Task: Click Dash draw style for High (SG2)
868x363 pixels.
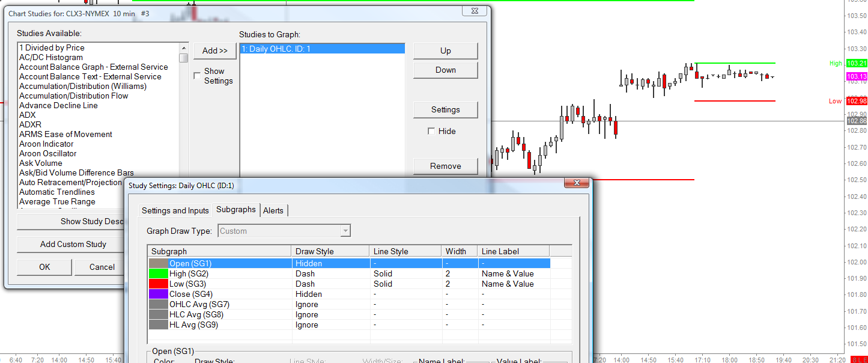Action: [x=305, y=273]
